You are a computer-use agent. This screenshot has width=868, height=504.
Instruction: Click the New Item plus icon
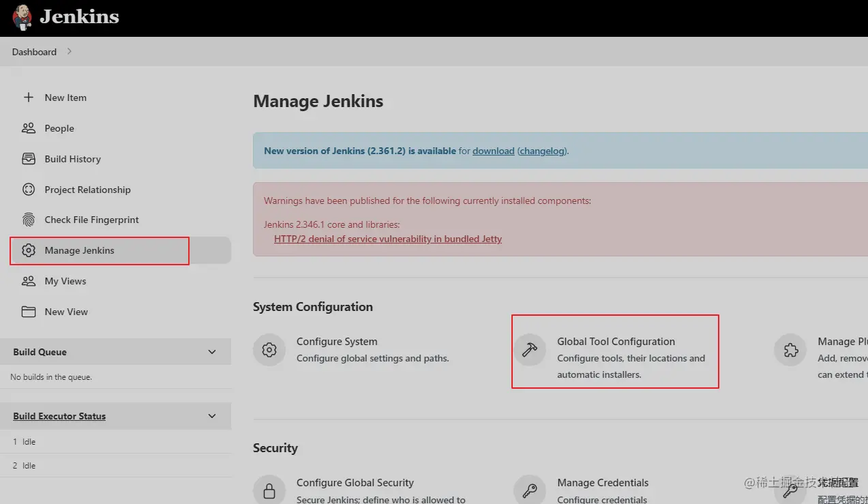point(29,98)
